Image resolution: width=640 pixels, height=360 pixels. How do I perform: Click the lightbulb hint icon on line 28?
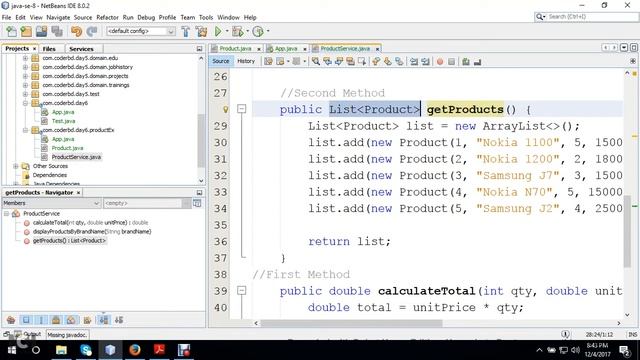225,109
